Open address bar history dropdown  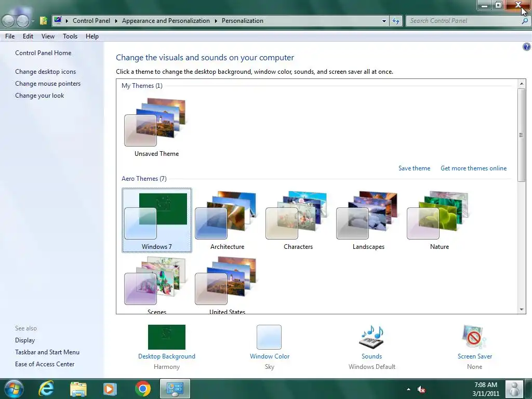(384, 21)
